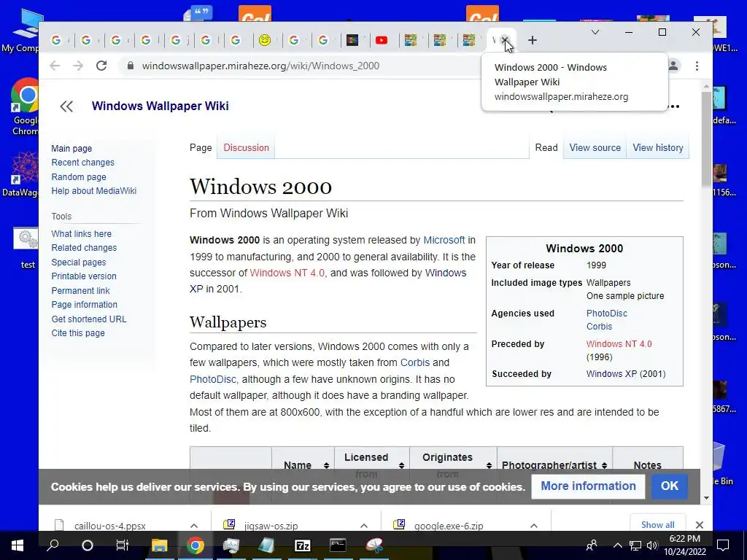The image size is (747, 560).
Task: Click the volume speaker tray icon
Action: (x=652, y=545)
